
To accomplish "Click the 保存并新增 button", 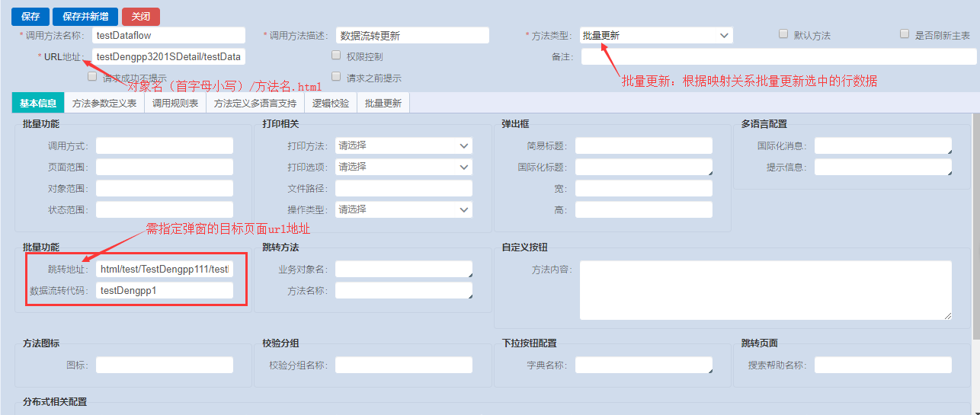I will 85,17.
